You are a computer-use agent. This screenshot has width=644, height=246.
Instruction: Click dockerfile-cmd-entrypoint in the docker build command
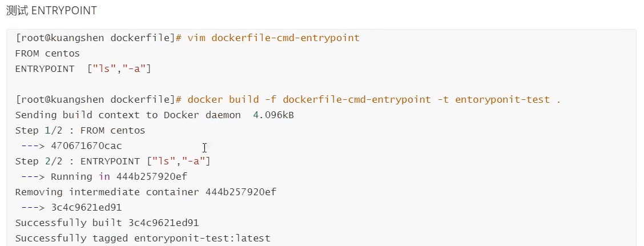(357, 100)
